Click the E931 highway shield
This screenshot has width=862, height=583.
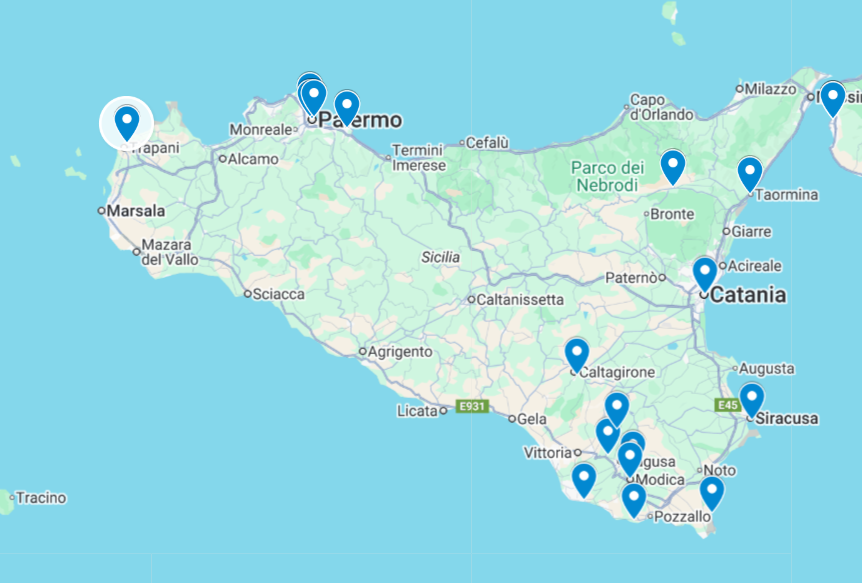470,406
